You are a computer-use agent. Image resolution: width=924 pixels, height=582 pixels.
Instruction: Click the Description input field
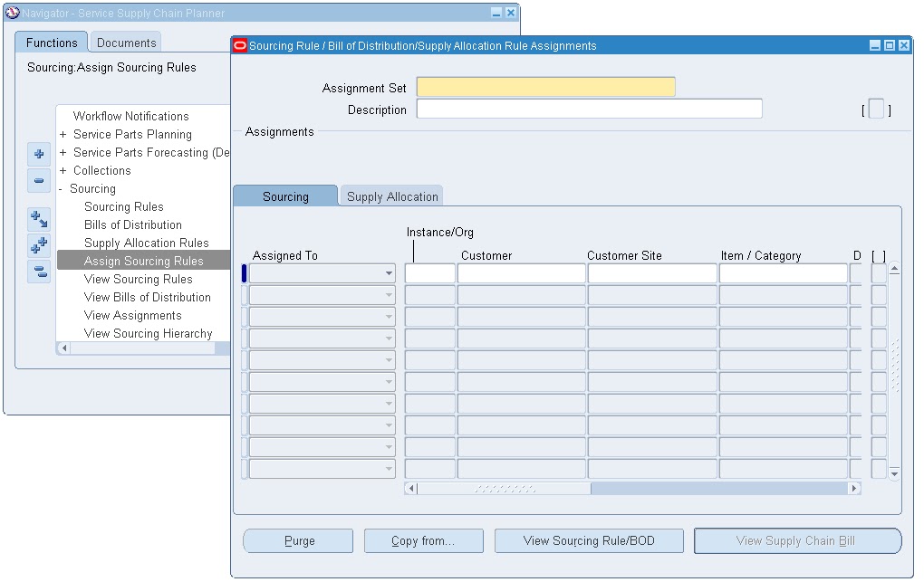[590, 109]
